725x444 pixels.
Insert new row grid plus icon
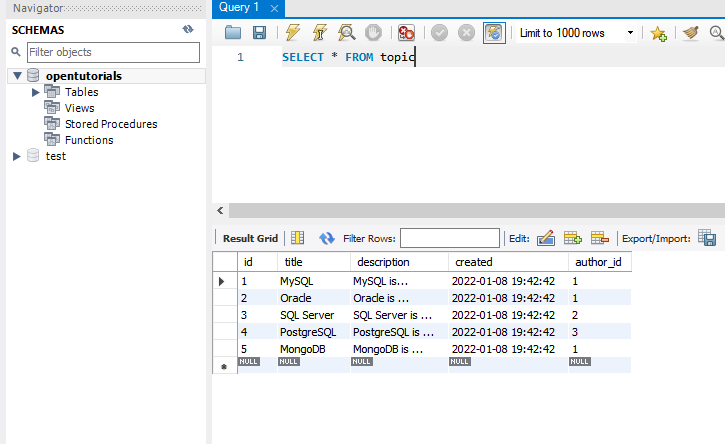tap(572, 238)
